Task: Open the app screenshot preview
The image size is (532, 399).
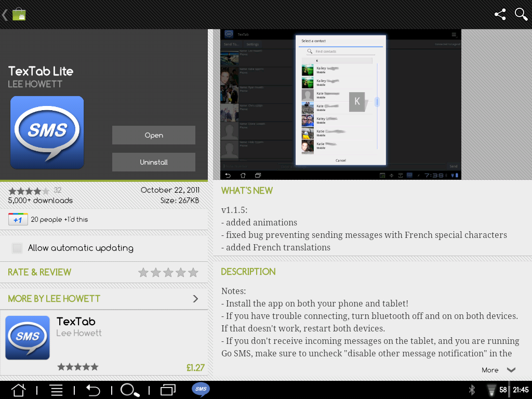Action: click(341, 104)
